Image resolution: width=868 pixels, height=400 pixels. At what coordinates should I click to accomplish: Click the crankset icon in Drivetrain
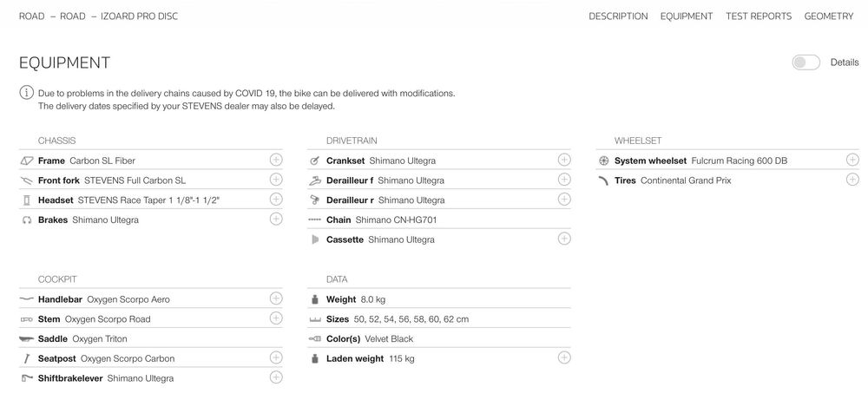tap(314, 161)
